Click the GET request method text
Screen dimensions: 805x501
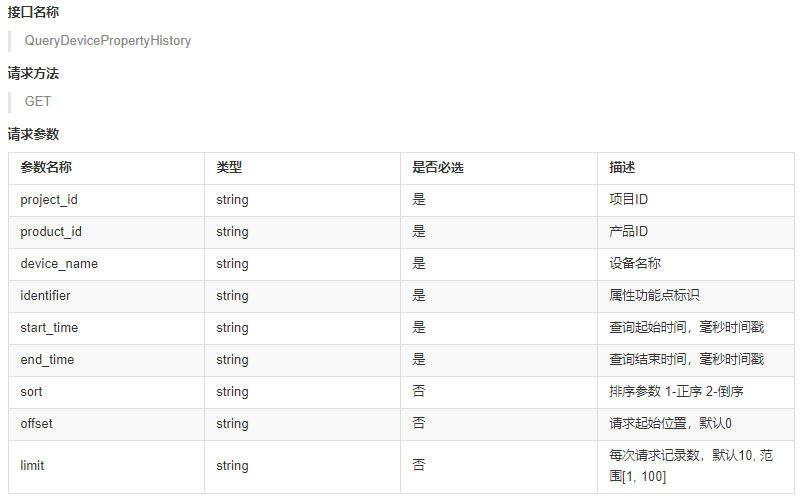tap(38, 101)
